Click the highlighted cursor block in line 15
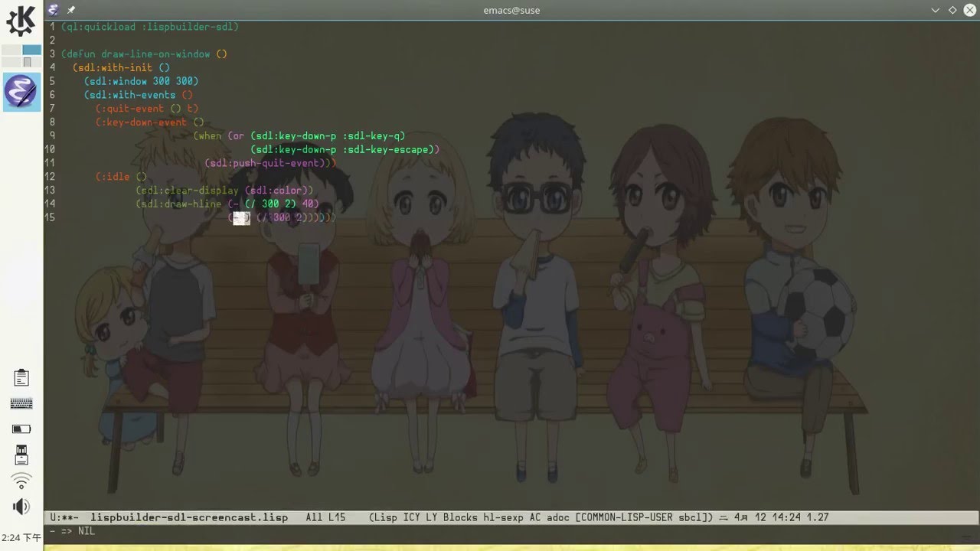This screenshot has width=980, height=551. coord(242,218)
